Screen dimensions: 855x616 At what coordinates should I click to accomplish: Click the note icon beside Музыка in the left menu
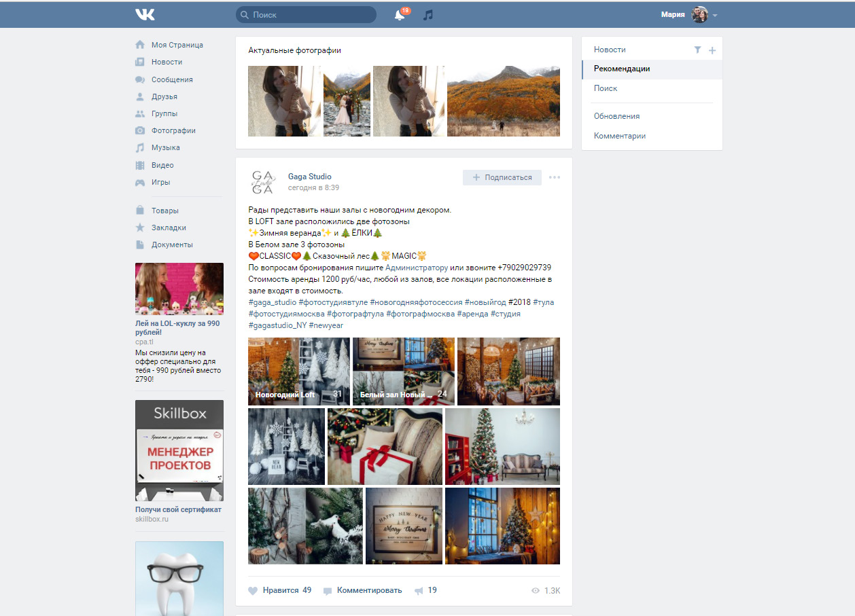pyautogui.click(x=140, y=147)
